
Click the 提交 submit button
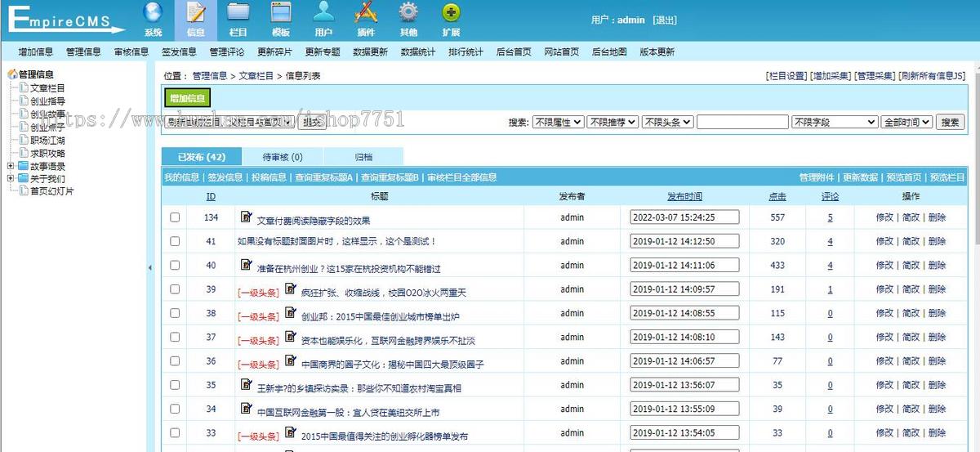[311, 122]
